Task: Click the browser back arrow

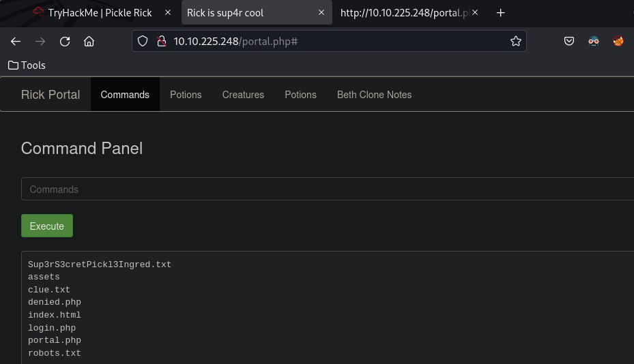Action: tap(16, 42)
